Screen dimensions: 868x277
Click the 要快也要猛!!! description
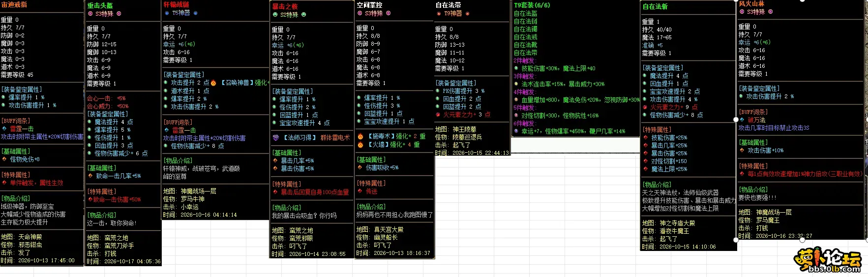757,197
